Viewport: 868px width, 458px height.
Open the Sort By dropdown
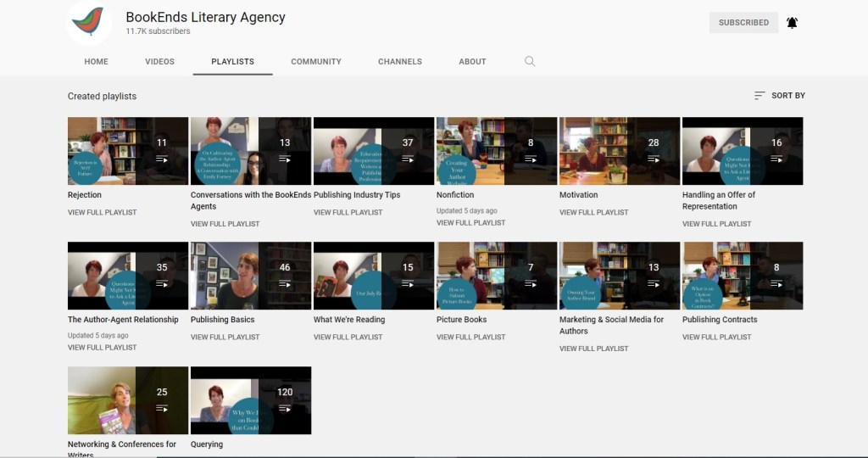(779, 96)
